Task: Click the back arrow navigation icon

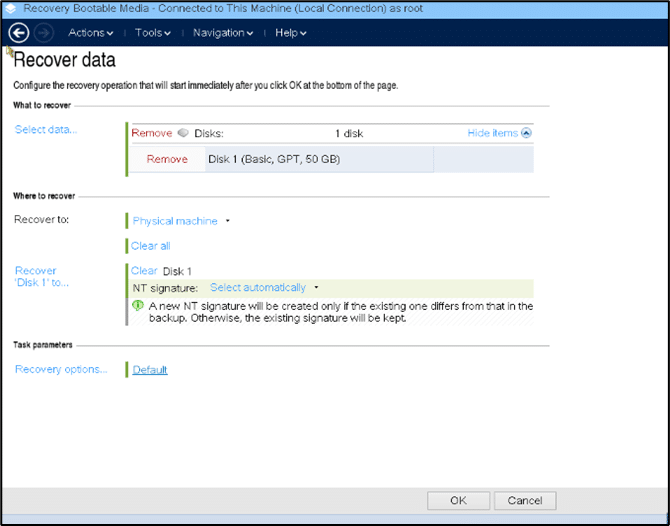Action: [19, 33]
